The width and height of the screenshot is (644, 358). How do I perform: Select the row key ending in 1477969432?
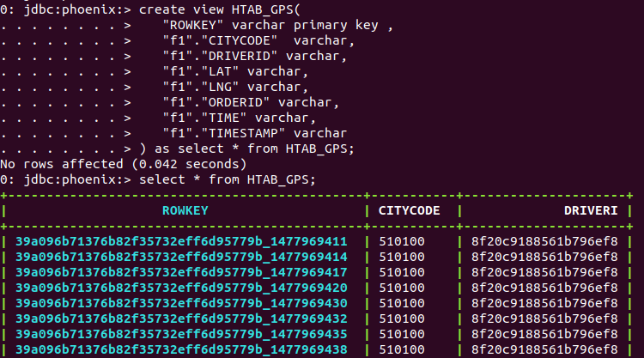point(181,319)
